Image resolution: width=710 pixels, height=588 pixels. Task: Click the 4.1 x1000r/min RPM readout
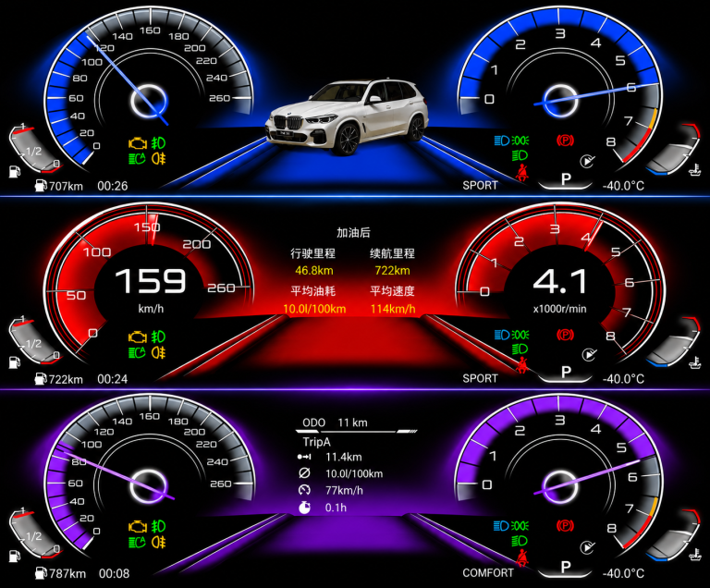tap(560, 282)
